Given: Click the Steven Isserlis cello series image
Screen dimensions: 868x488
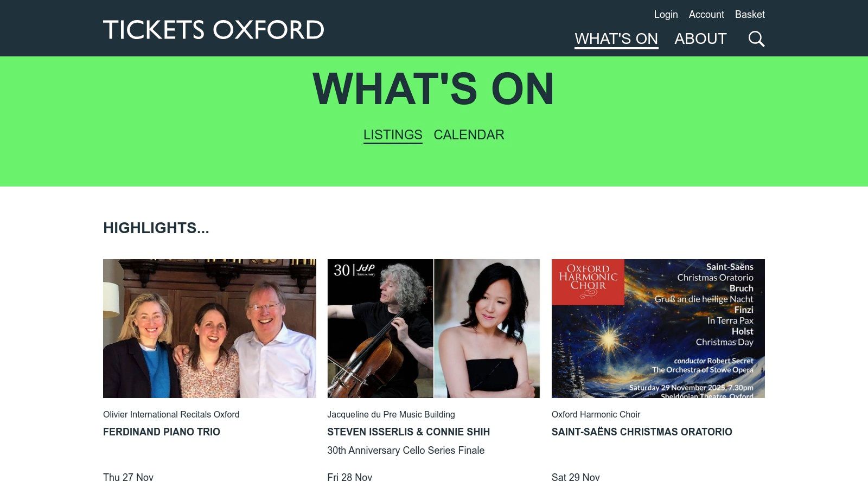Looking at the screenshot, I should click(x=433, y=329).
